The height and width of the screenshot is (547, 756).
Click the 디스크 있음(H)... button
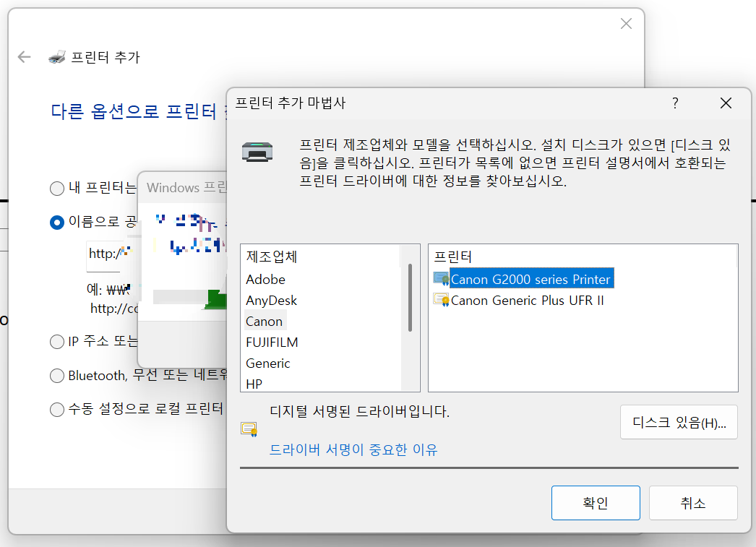point(679,422)
